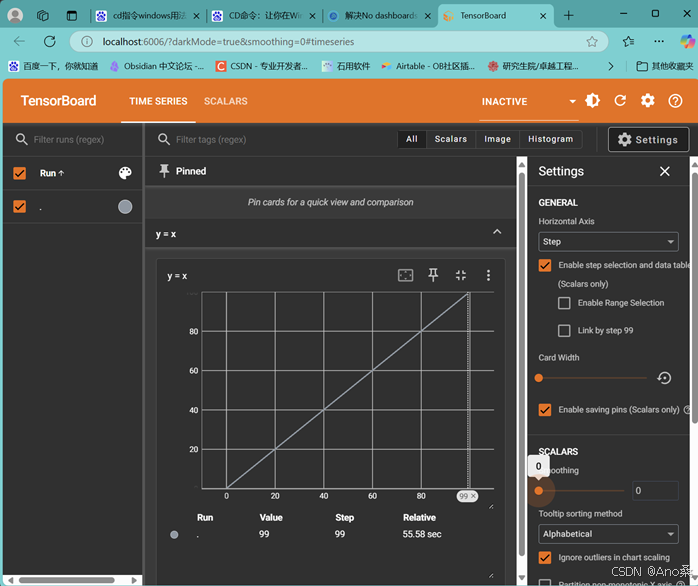Open new browser tab
The height and width of the screenshot is (586, 698).
(568, 16)
